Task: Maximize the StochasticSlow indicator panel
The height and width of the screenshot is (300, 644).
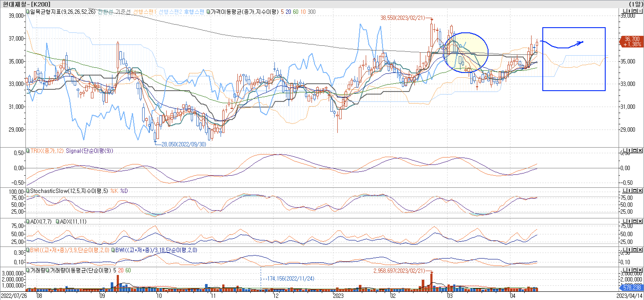Action: tap(635, 191)
